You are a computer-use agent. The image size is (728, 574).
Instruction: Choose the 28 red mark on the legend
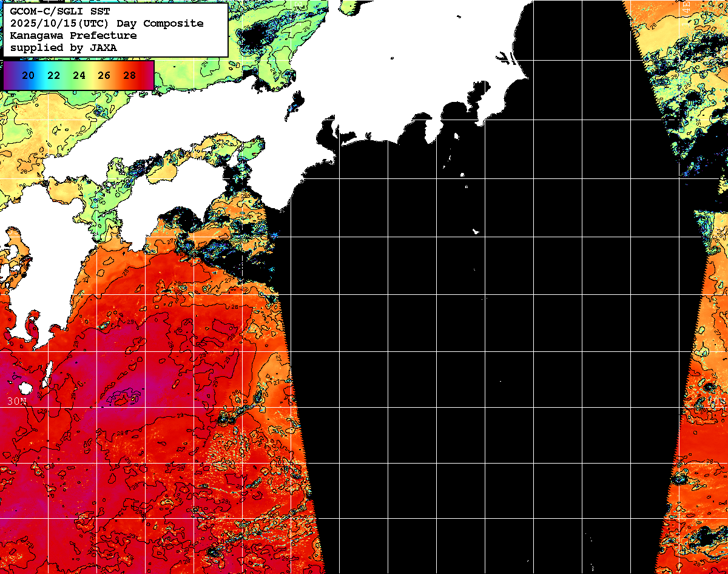[x=129, y=76]
